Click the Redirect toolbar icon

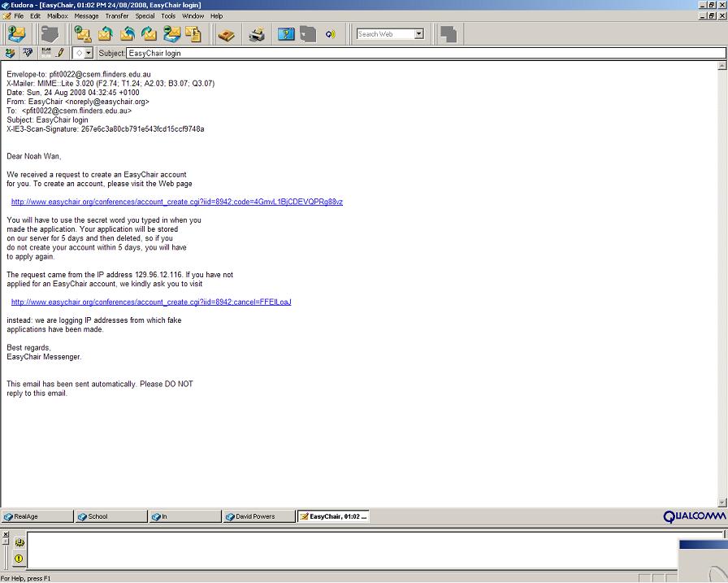[x=171, y=34]
